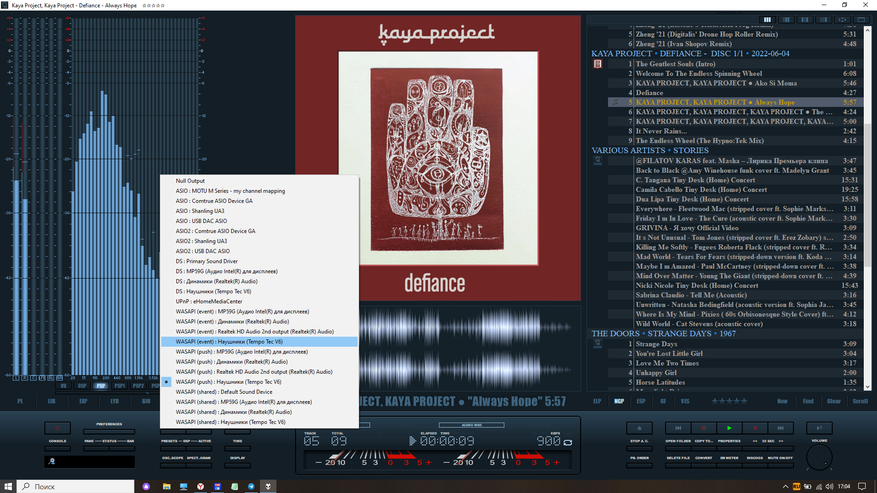Choose DS : Наушники (Tempo Tec V6)
Image resolution: width=877 pixels, height=493 pixels.
(259, 292)
